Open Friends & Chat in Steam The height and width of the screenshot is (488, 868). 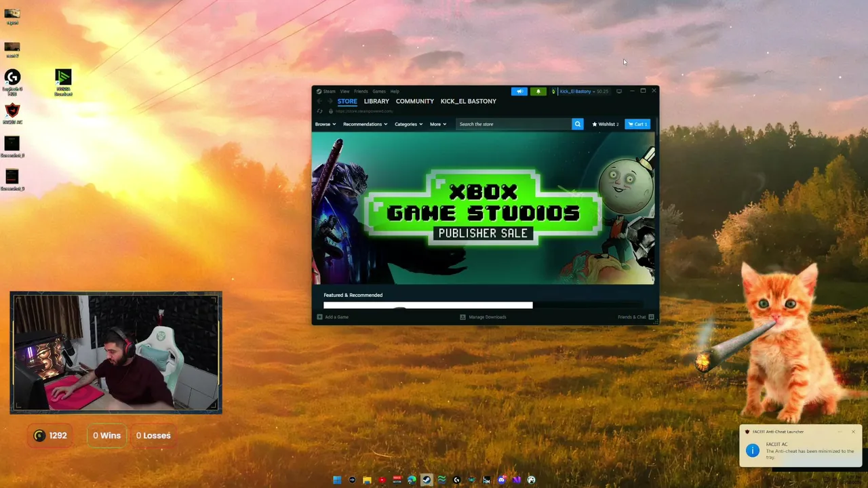[x=635, y=317]
